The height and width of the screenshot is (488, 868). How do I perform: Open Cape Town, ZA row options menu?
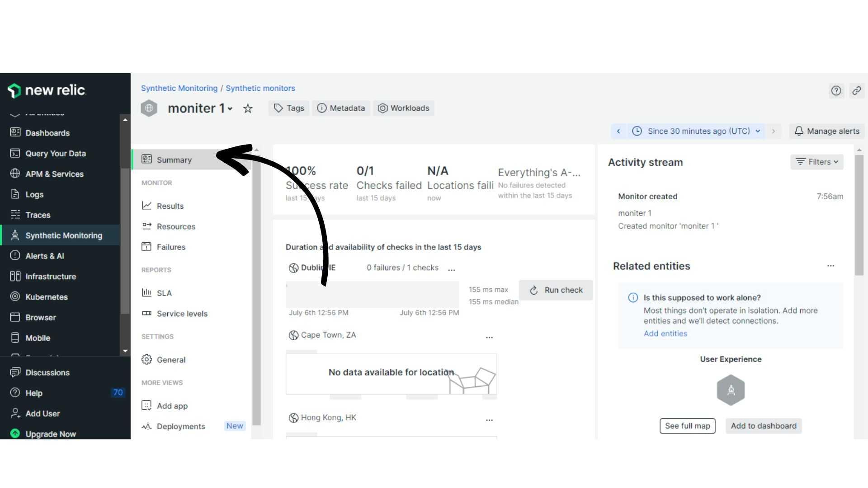(489, 337)
